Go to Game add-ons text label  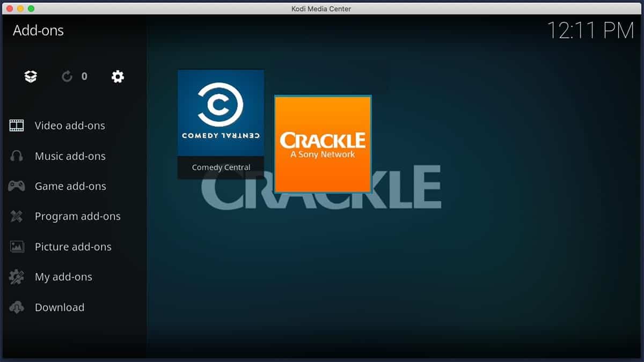(70, 186)
